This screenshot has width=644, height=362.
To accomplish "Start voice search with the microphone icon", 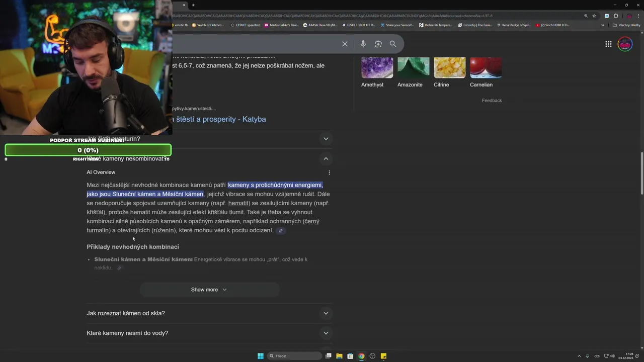I will pyautogui.click(x=363, y=44).
